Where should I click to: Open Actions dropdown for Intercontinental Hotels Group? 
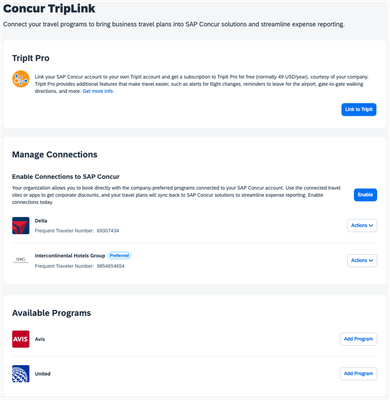coord(362,260)
